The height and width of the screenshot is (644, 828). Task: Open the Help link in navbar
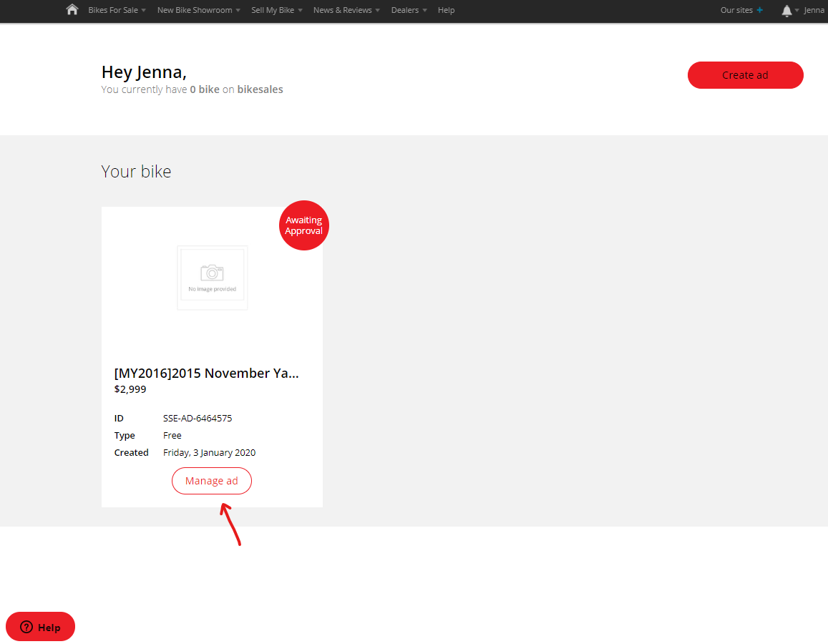pyautogui.click(x=447, y=10)
